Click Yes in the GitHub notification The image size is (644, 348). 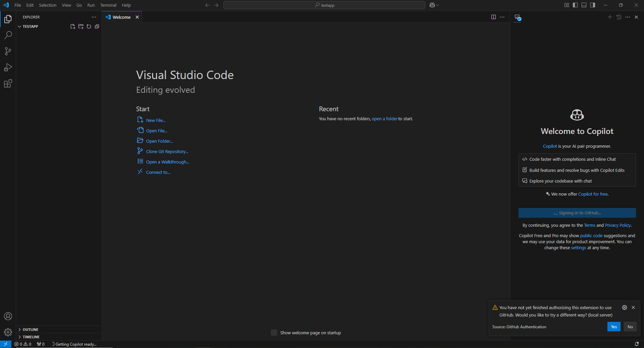click(x=614, y=327)
